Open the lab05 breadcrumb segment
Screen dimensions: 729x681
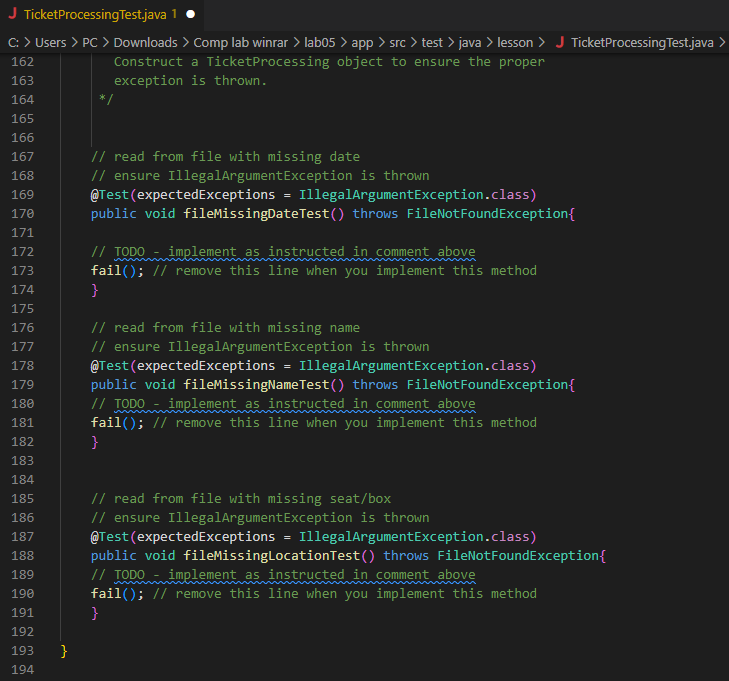[320, 43]
